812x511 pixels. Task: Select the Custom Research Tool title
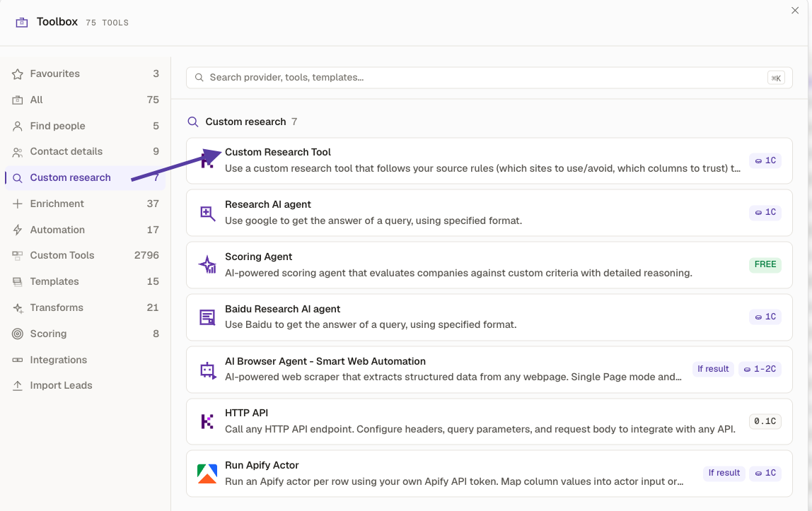[x=277, y=152]
